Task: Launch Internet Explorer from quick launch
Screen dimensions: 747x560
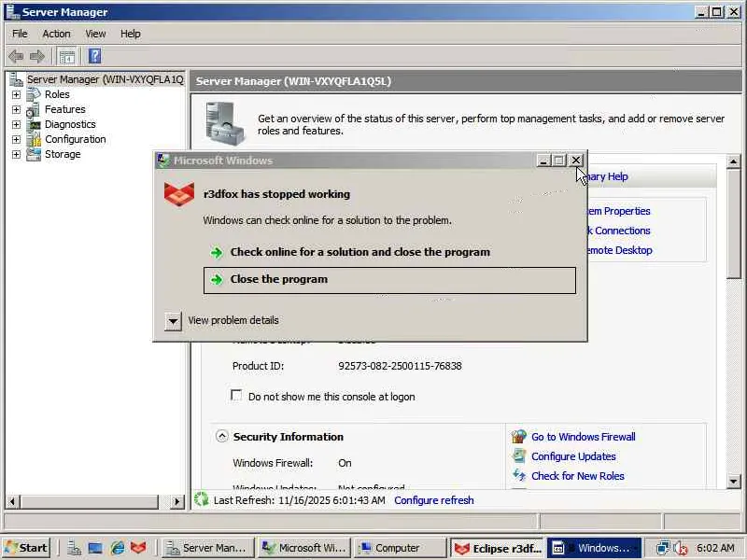Action: click(x=118, y=548)
